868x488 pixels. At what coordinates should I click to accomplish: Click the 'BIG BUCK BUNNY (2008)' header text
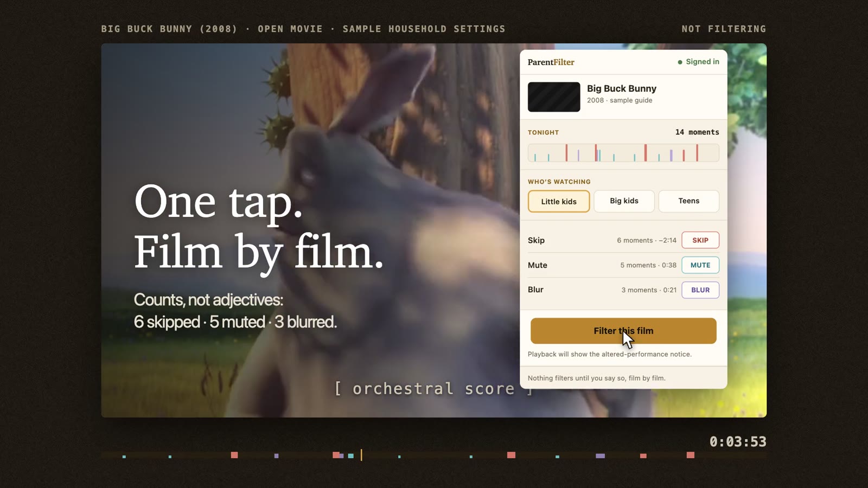pyautogui.click(x=169, y=29)
